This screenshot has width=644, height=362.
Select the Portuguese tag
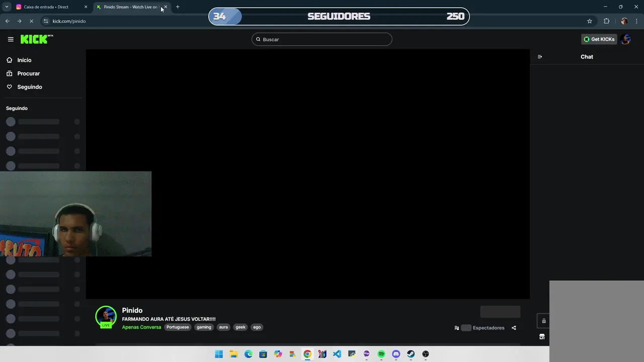(x=178, y=327)
